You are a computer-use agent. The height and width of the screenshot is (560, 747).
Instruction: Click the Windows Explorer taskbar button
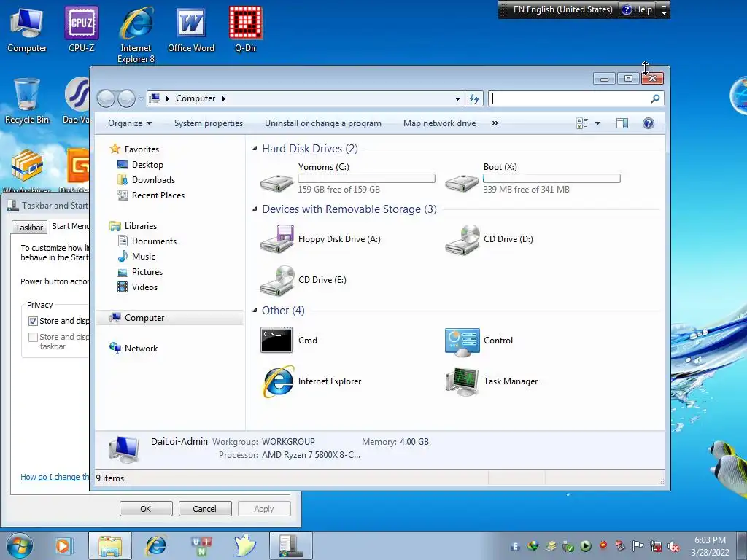coord(110,545)
